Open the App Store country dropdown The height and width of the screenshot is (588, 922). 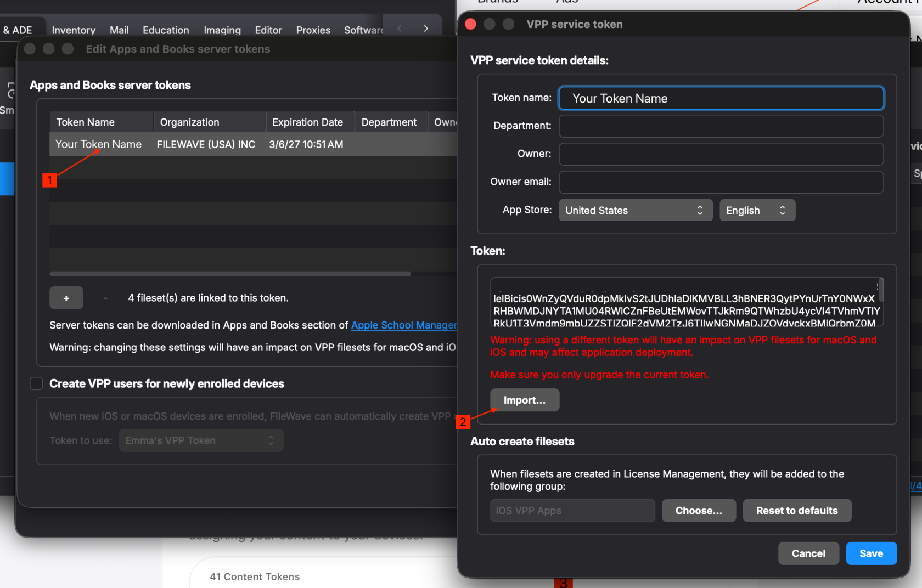tap(635, 210)
